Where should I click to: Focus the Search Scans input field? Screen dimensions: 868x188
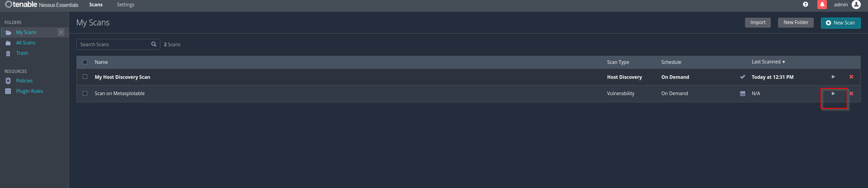click(114, 44)
